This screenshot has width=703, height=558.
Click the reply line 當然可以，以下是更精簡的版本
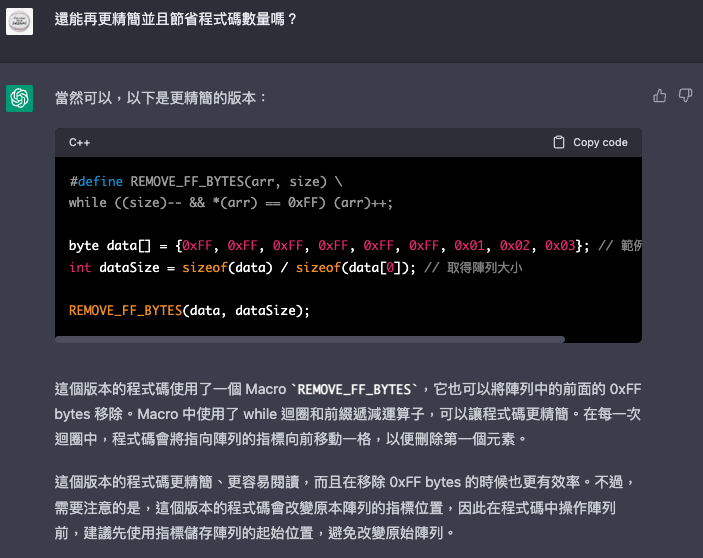point(161,98)
